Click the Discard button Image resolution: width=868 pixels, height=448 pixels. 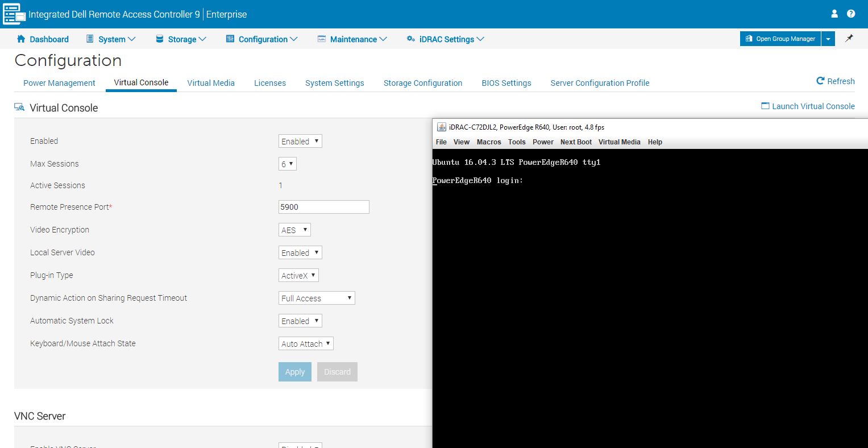[x=337, y=372]
